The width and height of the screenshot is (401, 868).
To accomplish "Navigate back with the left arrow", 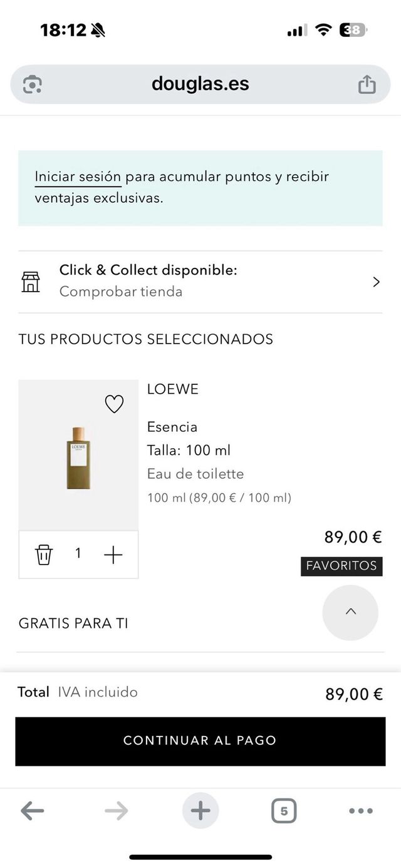I will click(33, 810).
